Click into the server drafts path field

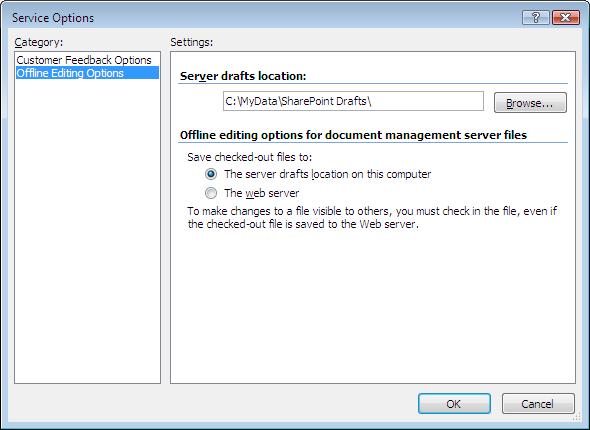coord(353,101)
